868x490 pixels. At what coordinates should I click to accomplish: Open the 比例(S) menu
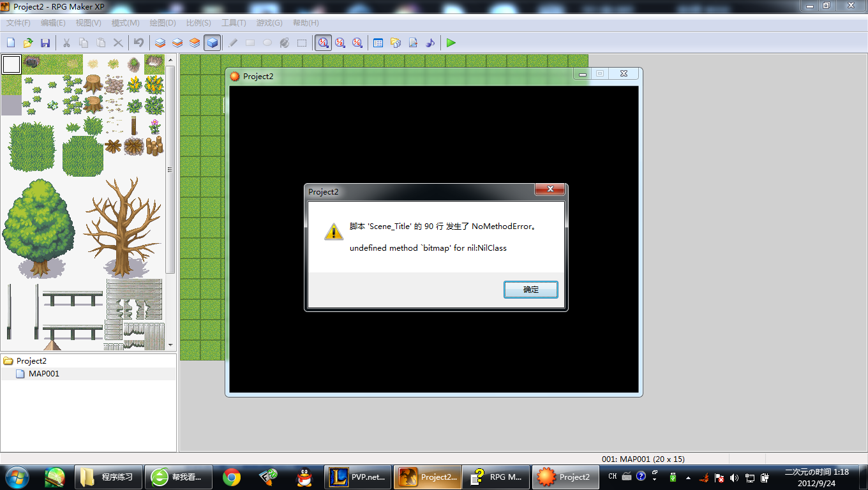click(x=198, y=23)
